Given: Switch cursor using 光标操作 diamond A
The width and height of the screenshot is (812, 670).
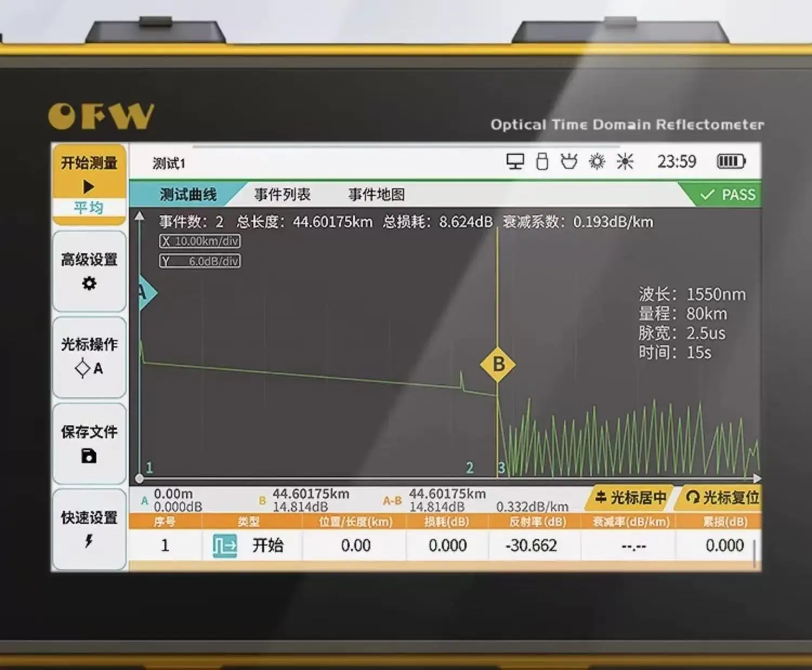Looking at the screenshot, I should tap(89, 357).
